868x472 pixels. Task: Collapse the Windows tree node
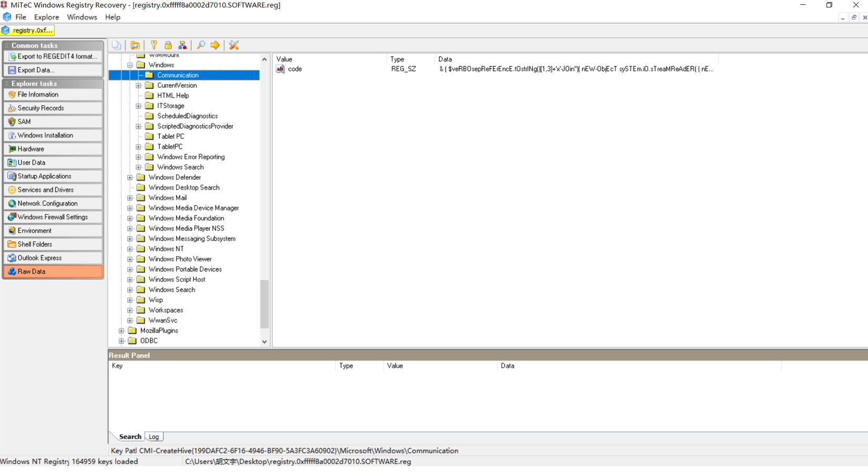pos(130,65)
